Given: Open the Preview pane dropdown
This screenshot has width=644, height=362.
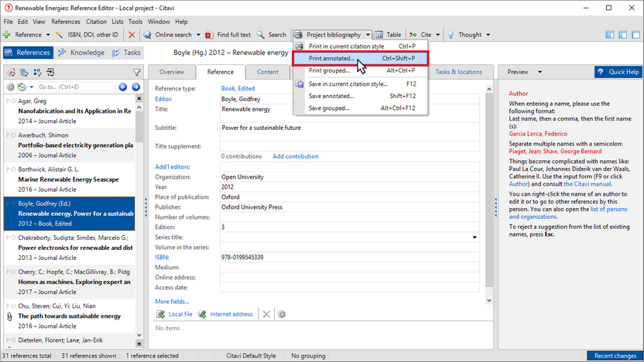Looking at the screenshot, I should [x=540, y=72].
